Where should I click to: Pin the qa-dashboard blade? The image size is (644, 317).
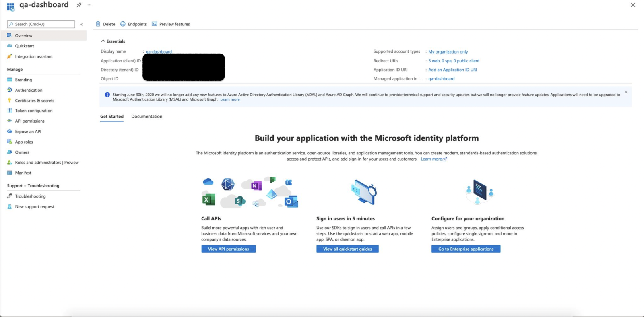pyautogui.click(x=79, y=5)
